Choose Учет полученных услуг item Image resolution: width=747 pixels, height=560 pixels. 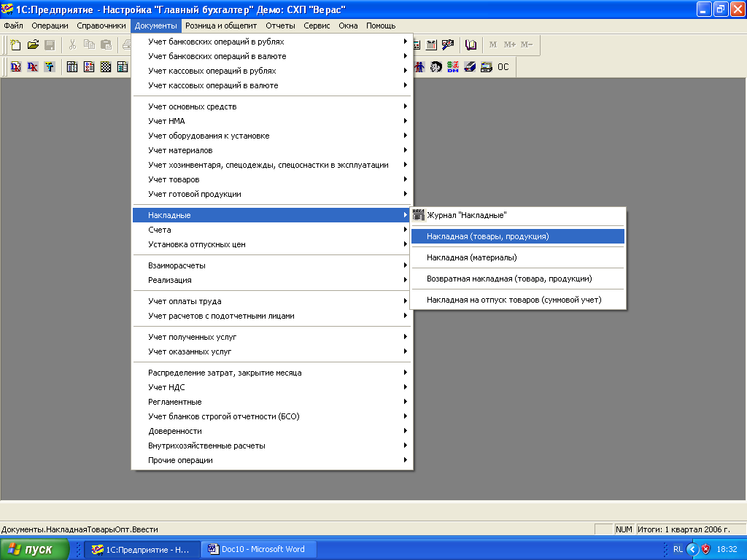(x=271, y=337)
